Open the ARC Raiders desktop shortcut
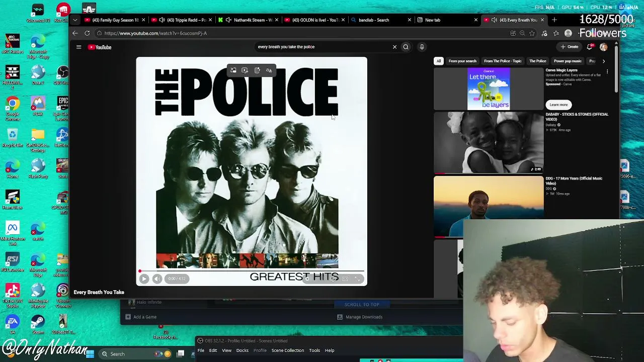 (13, 44)
